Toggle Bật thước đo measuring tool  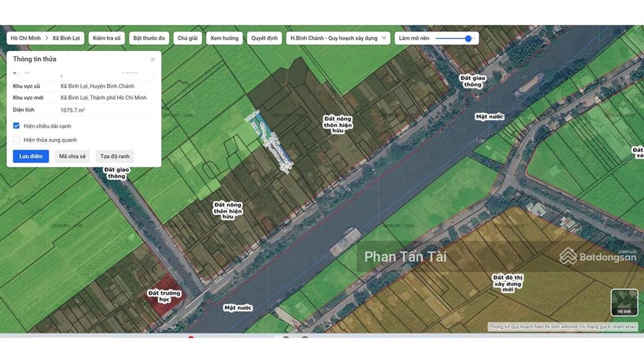tap(148, 38)
